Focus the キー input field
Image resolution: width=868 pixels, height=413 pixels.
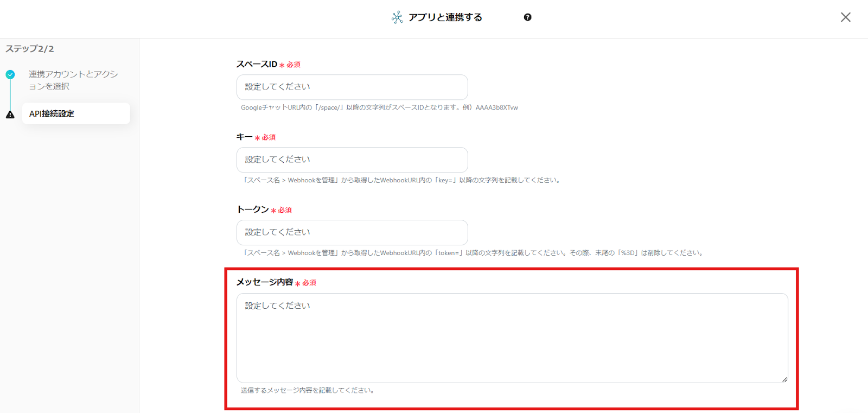coord(352,160)
